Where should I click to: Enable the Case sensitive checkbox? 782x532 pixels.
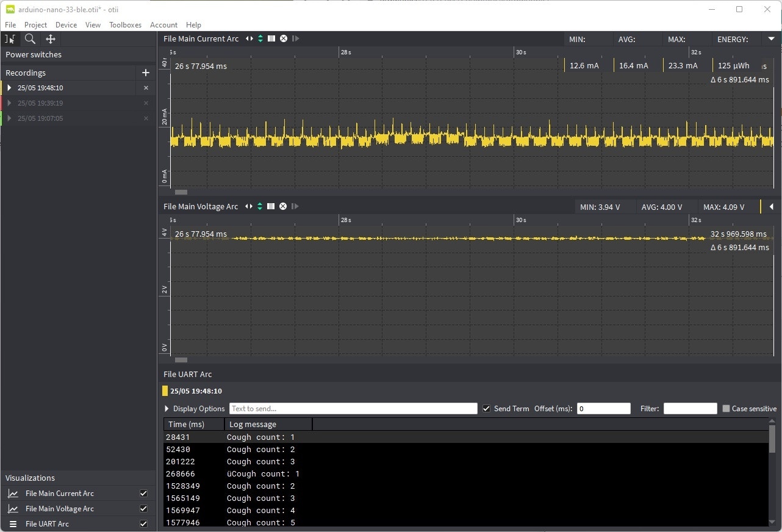coord(726,409)
